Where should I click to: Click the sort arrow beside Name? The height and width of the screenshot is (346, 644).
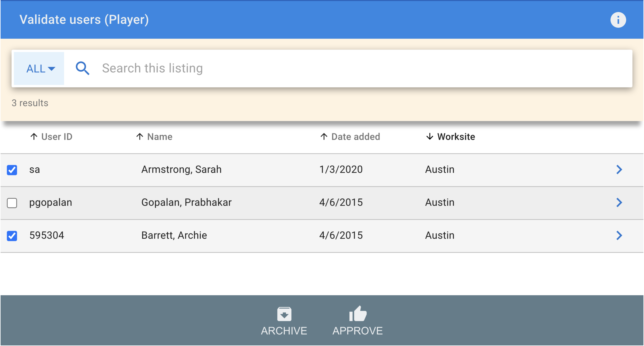pyautogui.click(x=140, y=137)
